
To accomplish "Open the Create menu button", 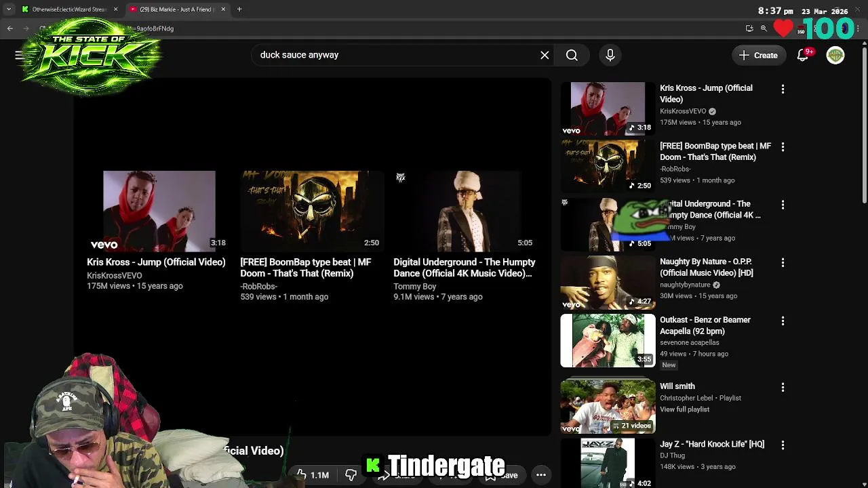I will click(x=758, y=55).
